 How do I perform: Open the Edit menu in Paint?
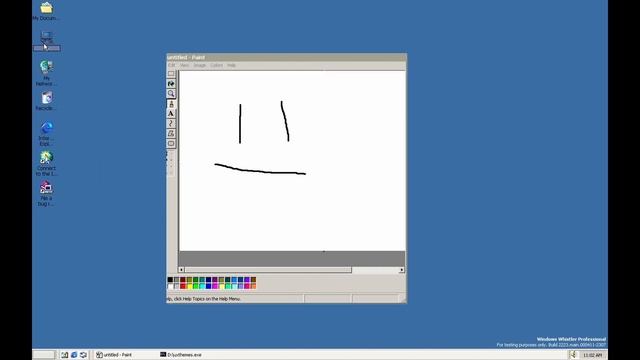tap(172, 65)
